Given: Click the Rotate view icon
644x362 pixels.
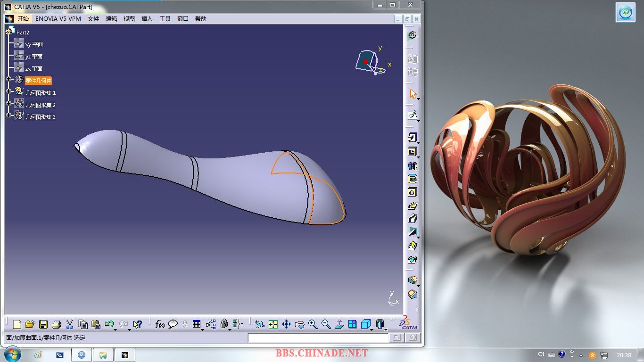Looking at the screenshot, I should point(299,324).
